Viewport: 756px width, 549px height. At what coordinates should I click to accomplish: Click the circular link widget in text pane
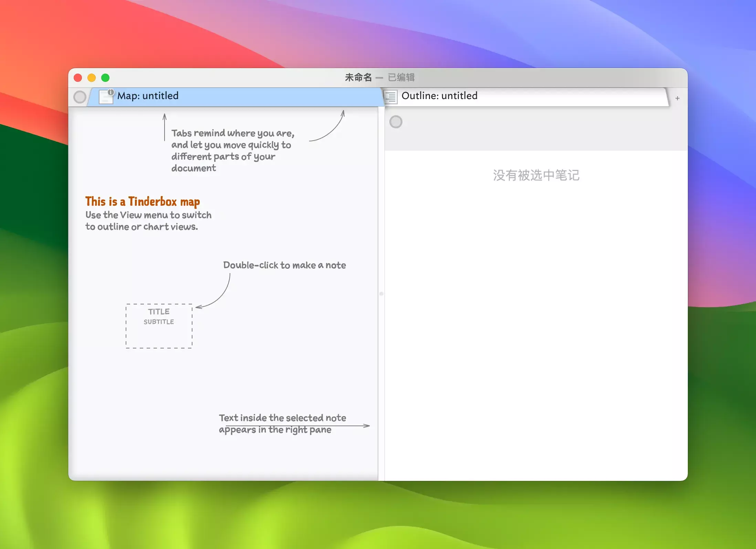(x=396, y=122)
